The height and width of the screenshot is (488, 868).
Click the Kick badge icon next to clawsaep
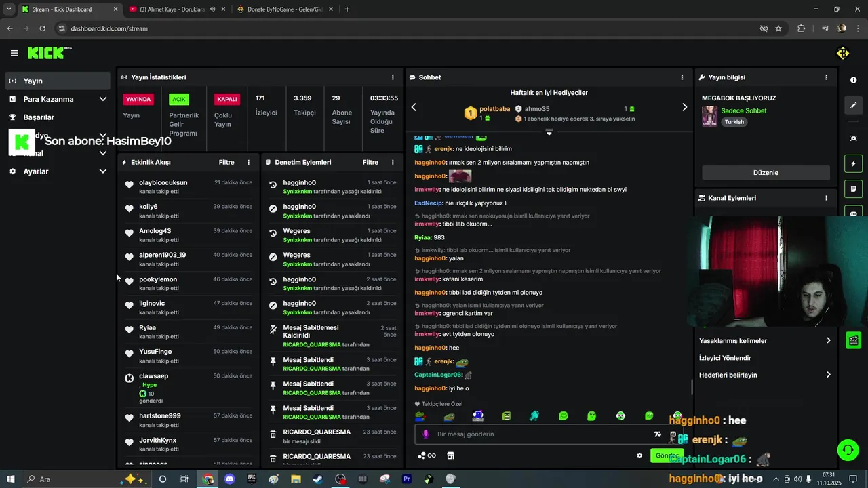point(129,378)
